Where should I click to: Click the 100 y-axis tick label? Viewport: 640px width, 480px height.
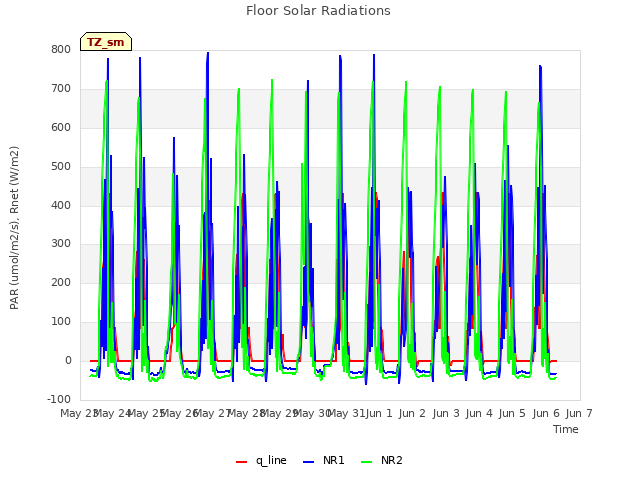pyautogui.click(x=61, y=322)
